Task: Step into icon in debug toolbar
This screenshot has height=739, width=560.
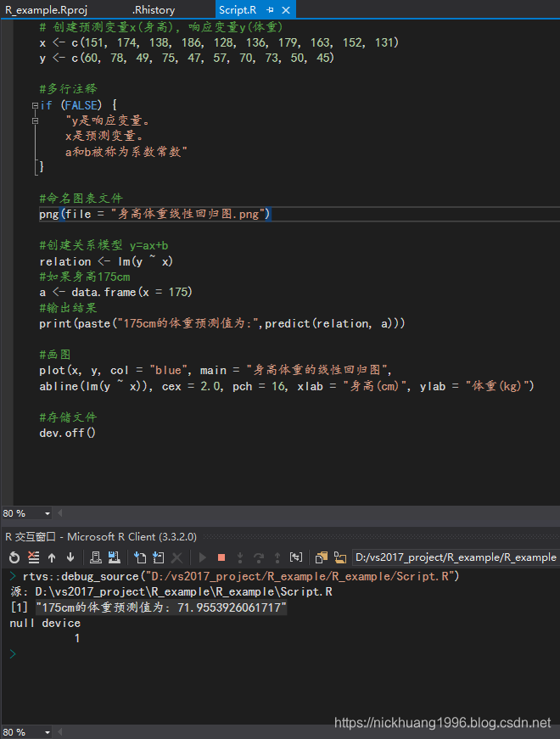Action: [240, 557]
